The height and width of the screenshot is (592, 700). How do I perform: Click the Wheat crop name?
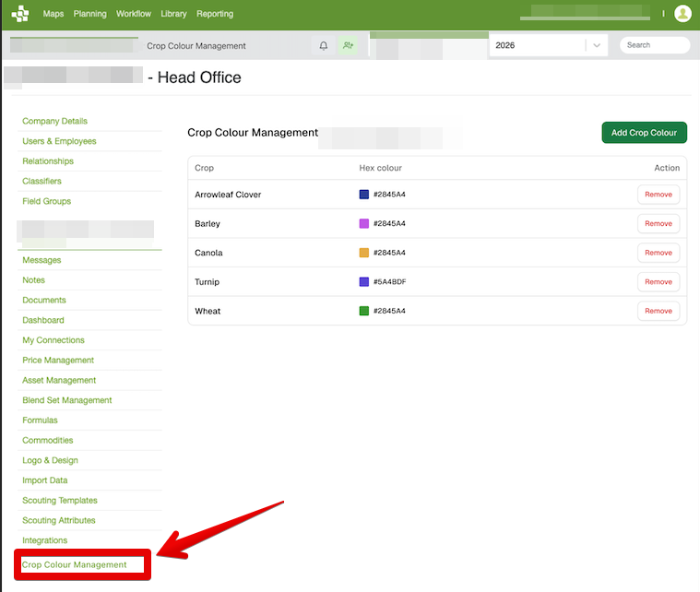coord(208,311)
